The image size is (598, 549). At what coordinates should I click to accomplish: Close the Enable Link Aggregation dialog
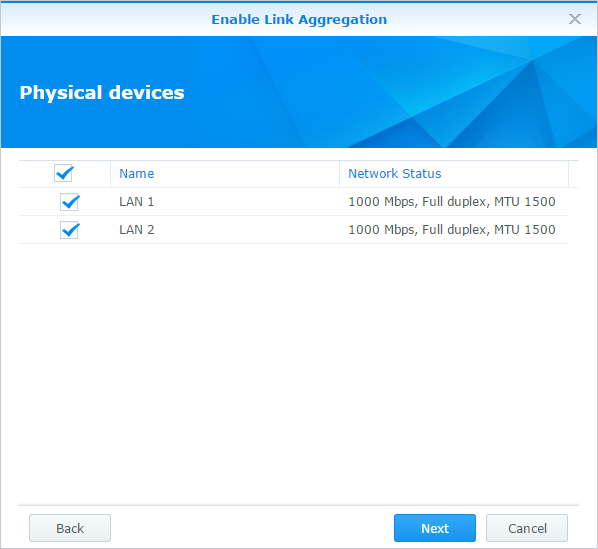[x=575, y=19]
